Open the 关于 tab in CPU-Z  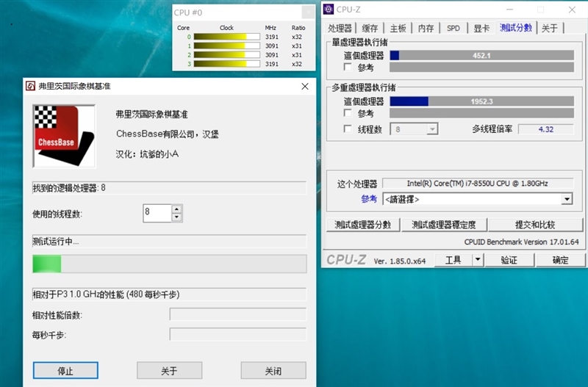(550, 28)
